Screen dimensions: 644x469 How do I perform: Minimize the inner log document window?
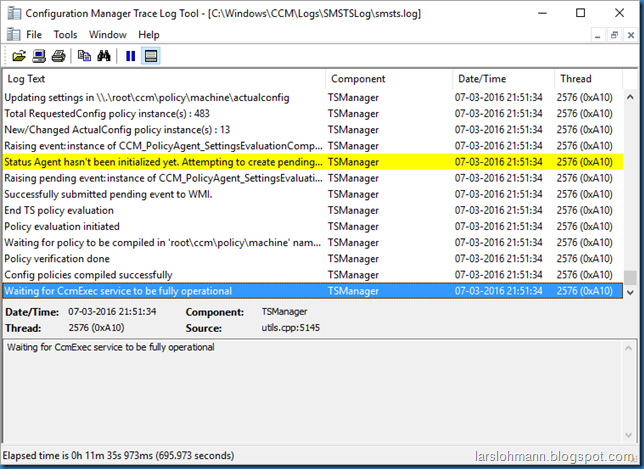598,35
